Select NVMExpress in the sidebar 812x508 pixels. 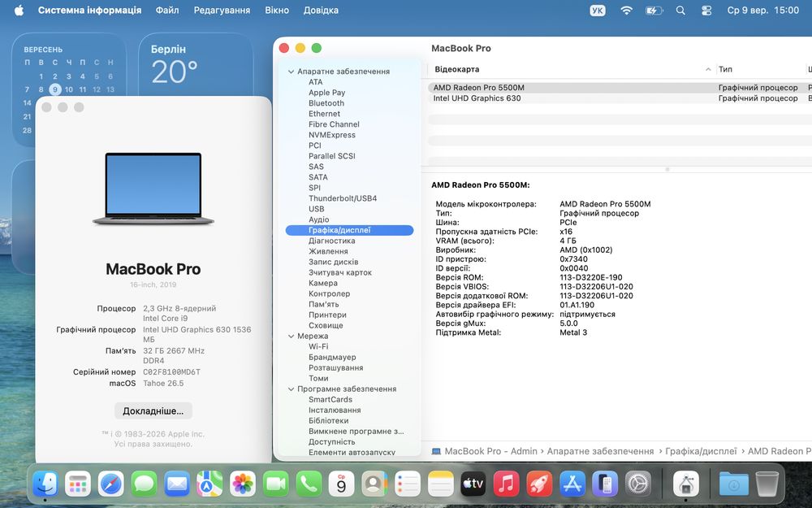pyautogui.click(x=332, y=135)
